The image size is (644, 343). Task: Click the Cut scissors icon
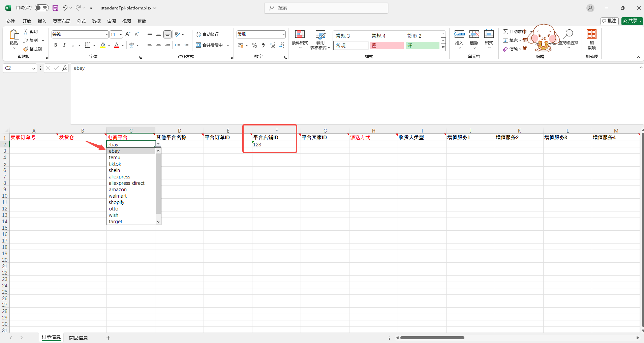[26, 31]
